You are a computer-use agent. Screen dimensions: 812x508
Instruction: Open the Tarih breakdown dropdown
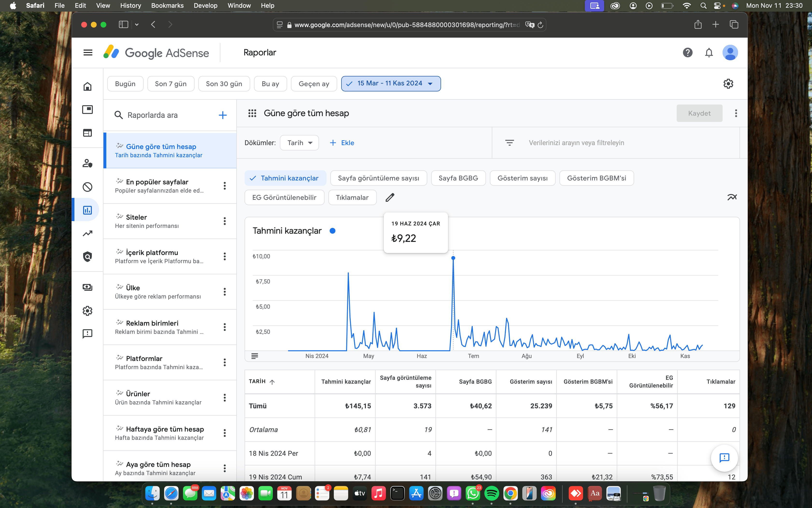tap(299, 143)
